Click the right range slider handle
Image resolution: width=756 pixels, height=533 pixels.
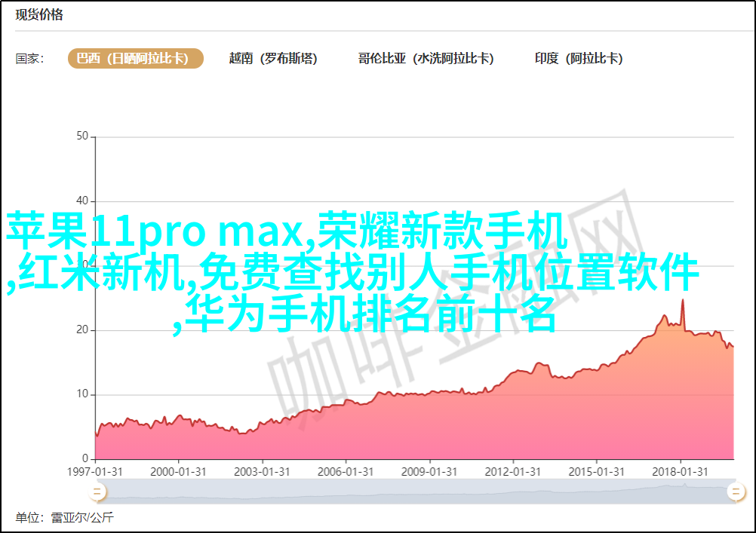[x=736, y=492]
